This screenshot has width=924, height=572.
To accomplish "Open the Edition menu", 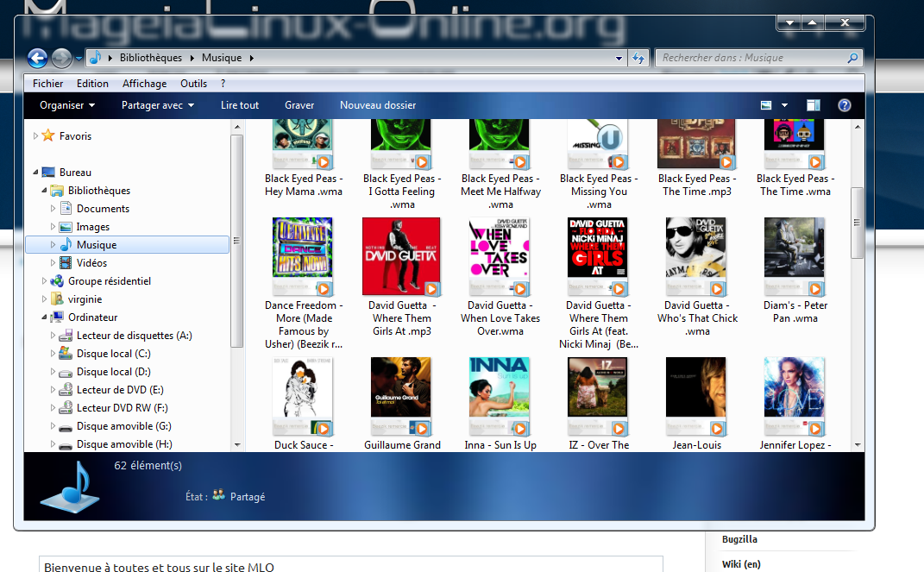I will pos(92,84).
